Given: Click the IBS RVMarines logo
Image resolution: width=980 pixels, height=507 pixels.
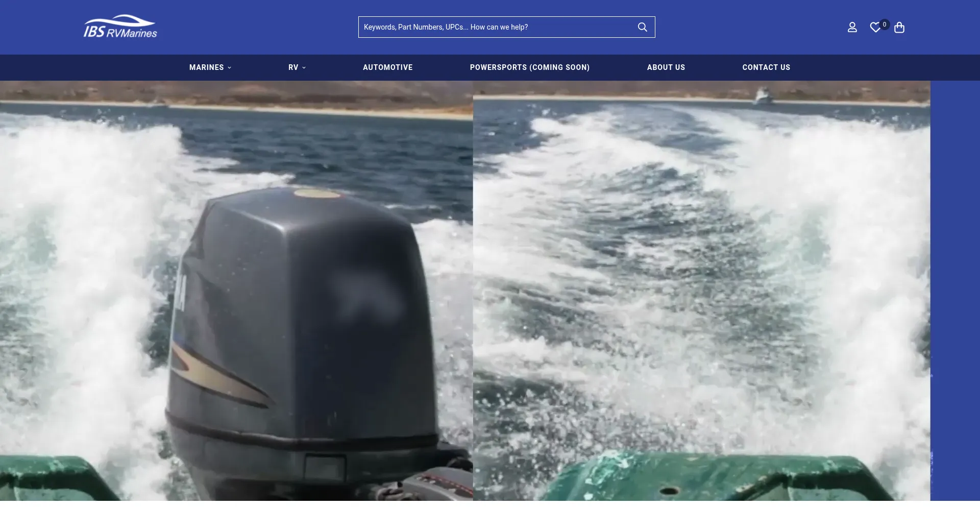Looking at the screenshot, I should (x=120, y=27).
